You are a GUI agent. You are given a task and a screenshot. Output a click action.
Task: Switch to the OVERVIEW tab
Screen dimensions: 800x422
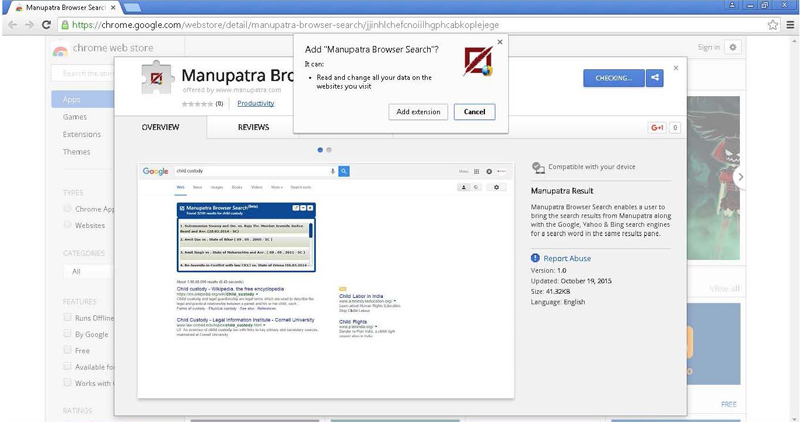[161, 127]
